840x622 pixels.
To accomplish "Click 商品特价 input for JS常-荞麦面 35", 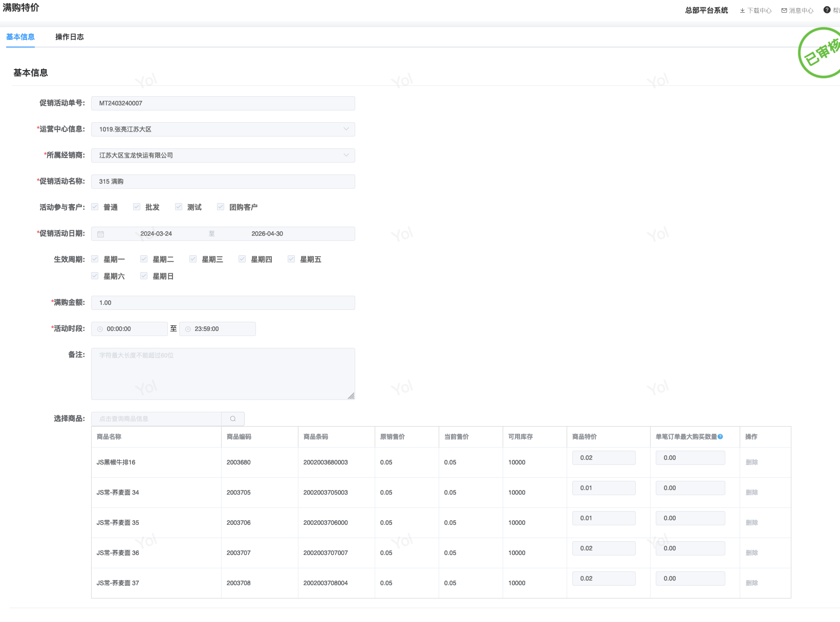I will click(604, 518).
